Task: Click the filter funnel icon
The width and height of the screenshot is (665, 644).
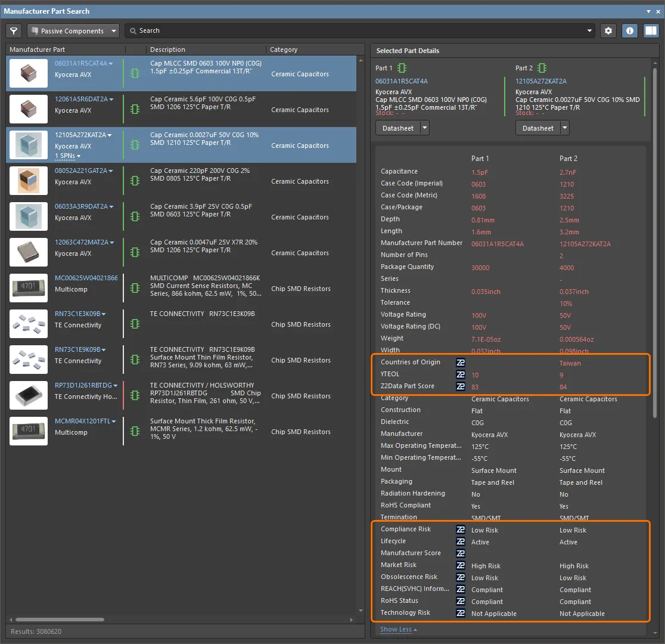Action: (14, 31)
